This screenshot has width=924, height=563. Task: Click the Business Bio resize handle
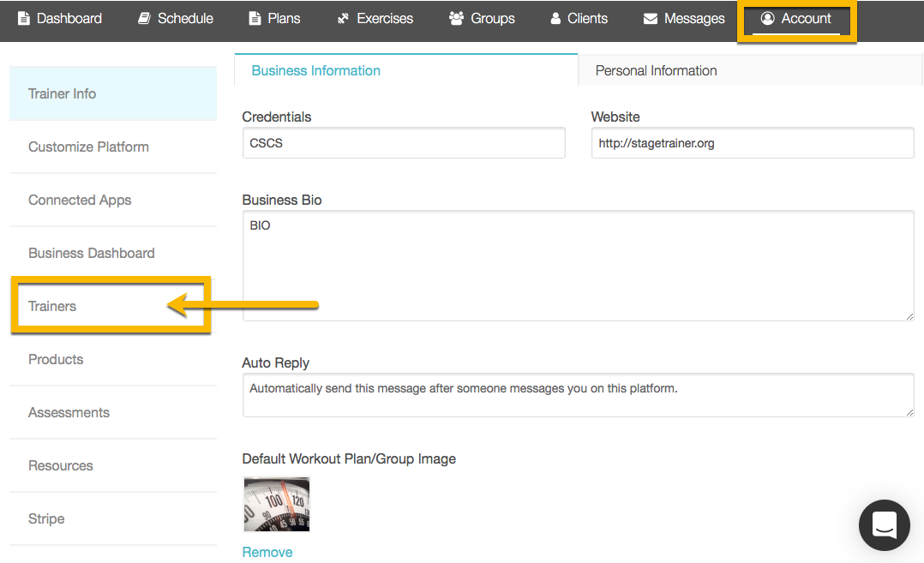(909, 316)
